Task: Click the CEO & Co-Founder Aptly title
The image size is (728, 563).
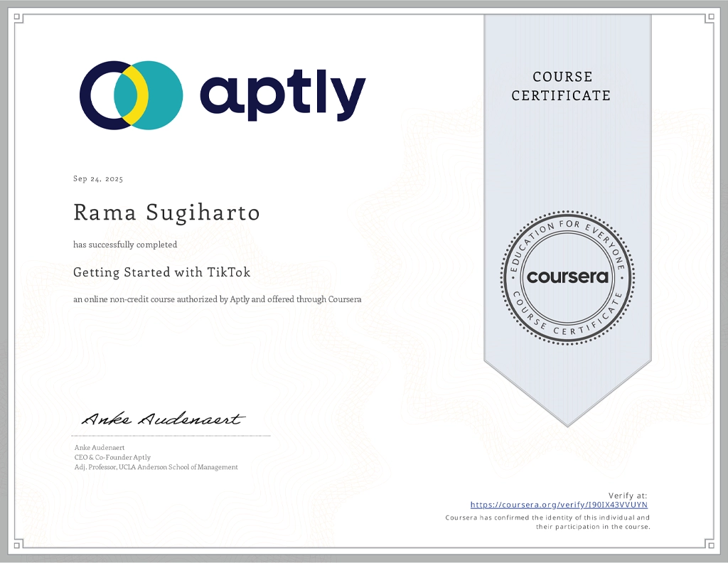Action: pos(112,457)
